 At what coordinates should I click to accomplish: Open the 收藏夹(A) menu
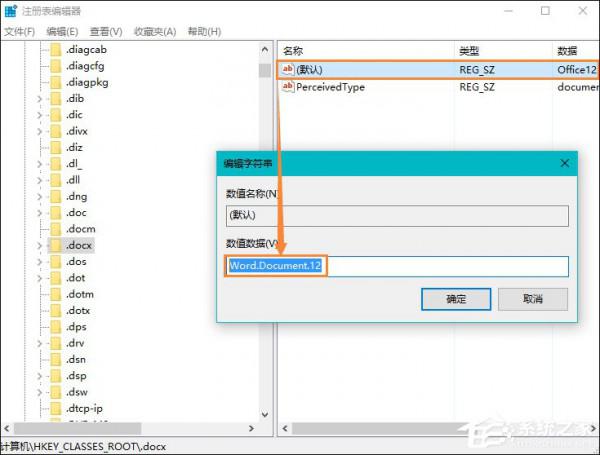[x=155, y=32]
